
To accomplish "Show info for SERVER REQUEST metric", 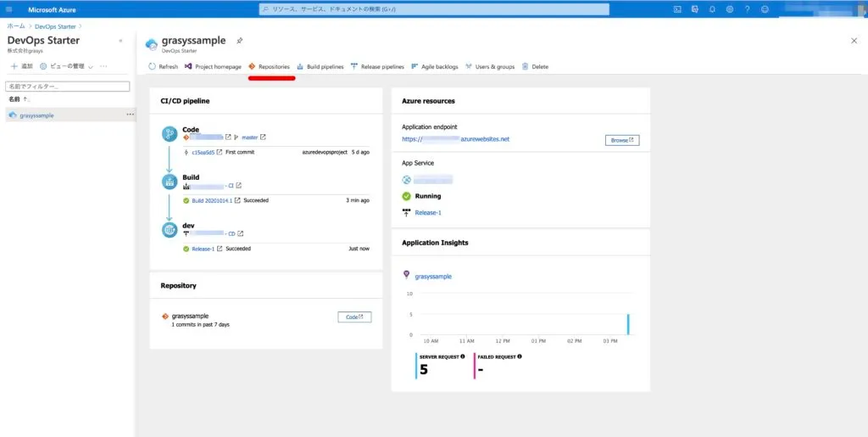I will click(462, 356).
